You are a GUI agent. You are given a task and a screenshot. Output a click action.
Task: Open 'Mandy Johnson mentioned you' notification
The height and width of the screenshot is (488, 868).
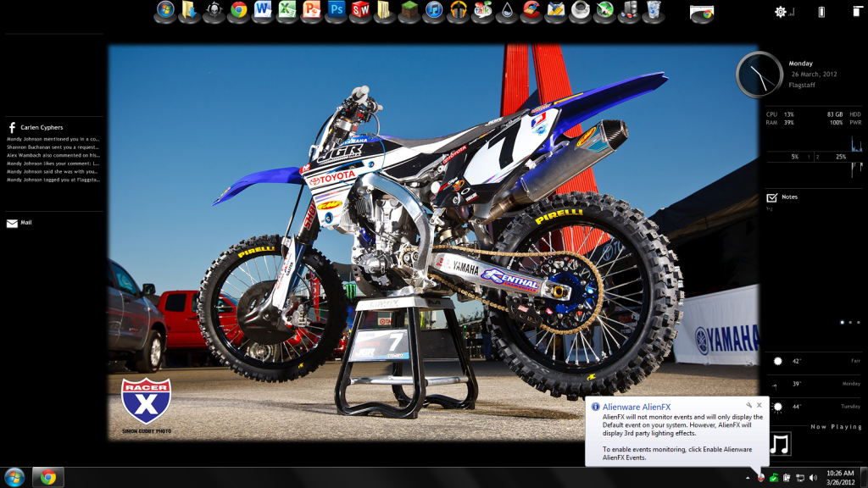53,140
